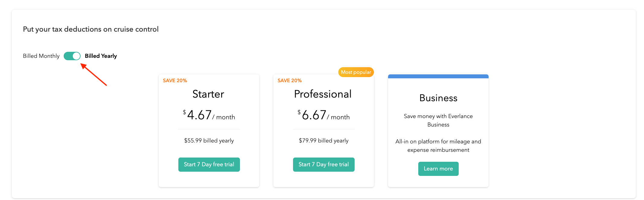This screenshot has height=200, width=644.
Task: Click Learn more on the Business card
Action: [438, 169]
